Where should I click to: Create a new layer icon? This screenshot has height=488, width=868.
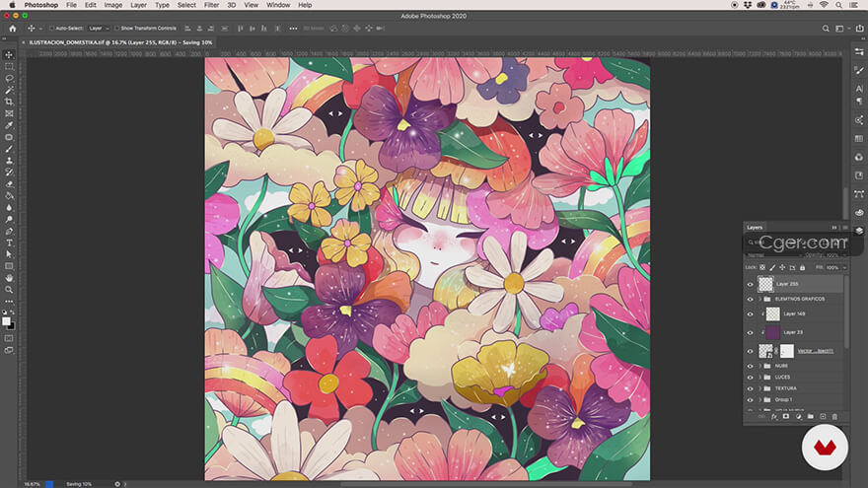(x=823, y=417)
